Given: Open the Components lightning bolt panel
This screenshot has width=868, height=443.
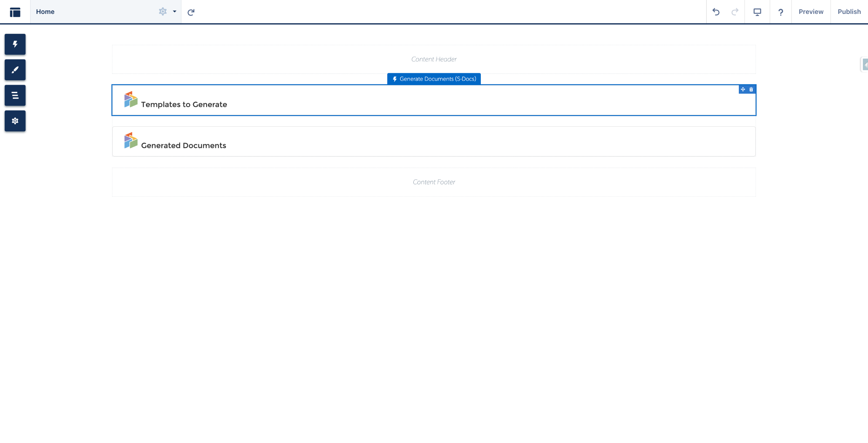Looking at the screenshot, I should click(x=15, y=44).
